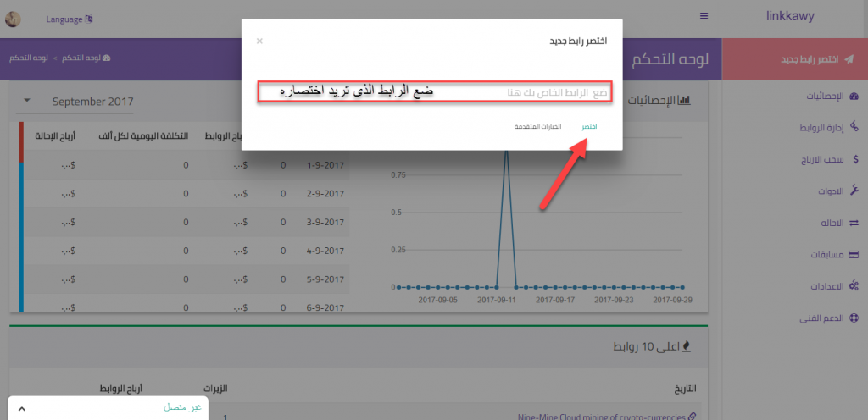Click the support lifebuoy icon
868x420 pixels.
coord(854,318)
